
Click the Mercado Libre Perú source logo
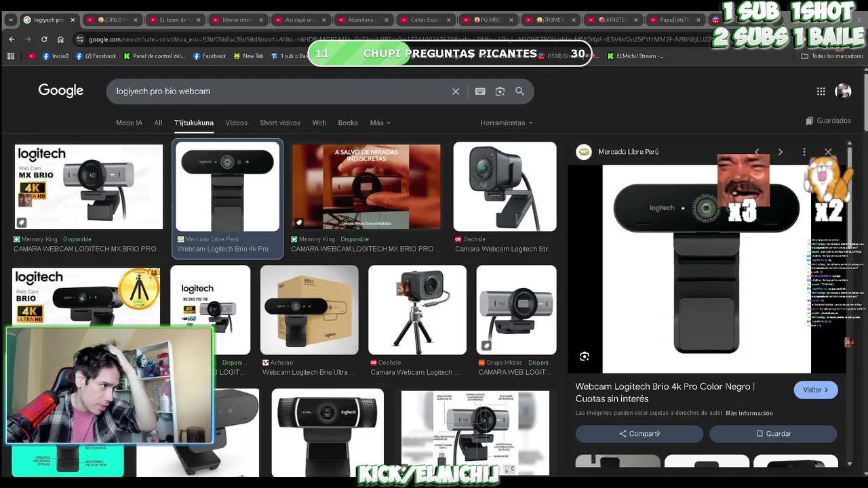click(583, 152)
